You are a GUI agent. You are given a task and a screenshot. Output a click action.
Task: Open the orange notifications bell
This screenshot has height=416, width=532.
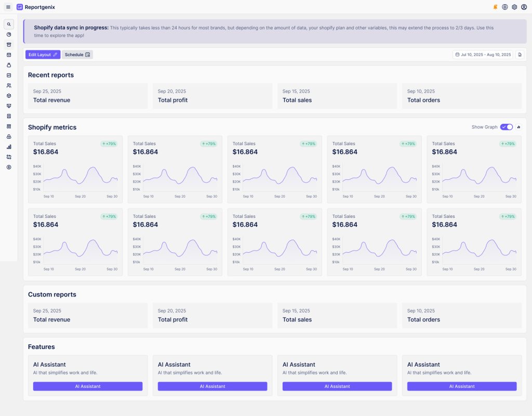pyautogui.click(x=495, y=7)
